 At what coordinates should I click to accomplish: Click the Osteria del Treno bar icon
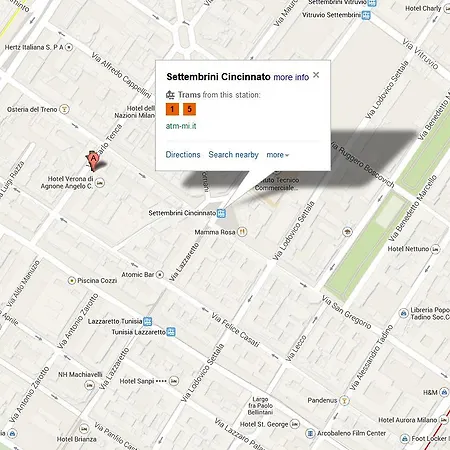[64, 109]
